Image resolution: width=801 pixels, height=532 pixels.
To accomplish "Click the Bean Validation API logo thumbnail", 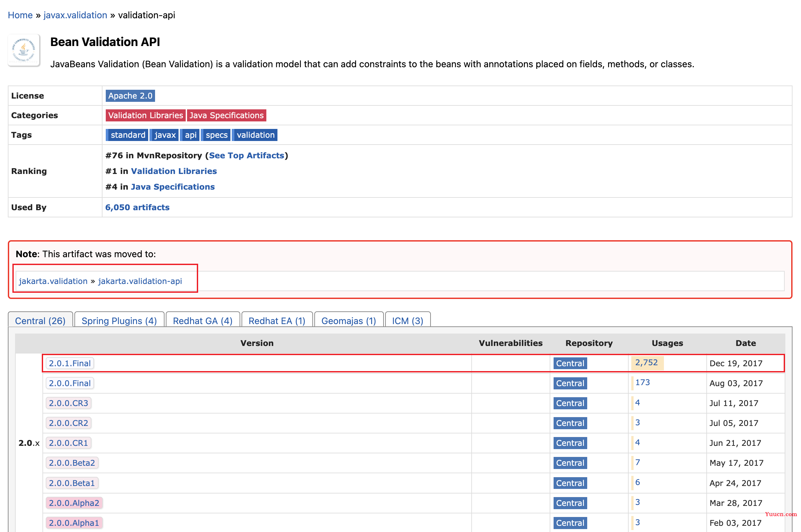I will [x=24, y=50].
